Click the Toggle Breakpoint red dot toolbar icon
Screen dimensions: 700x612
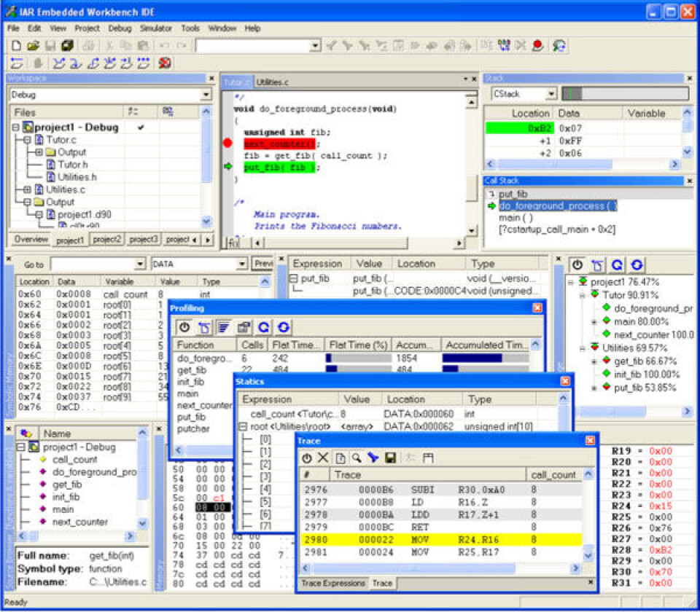[538, 45]
